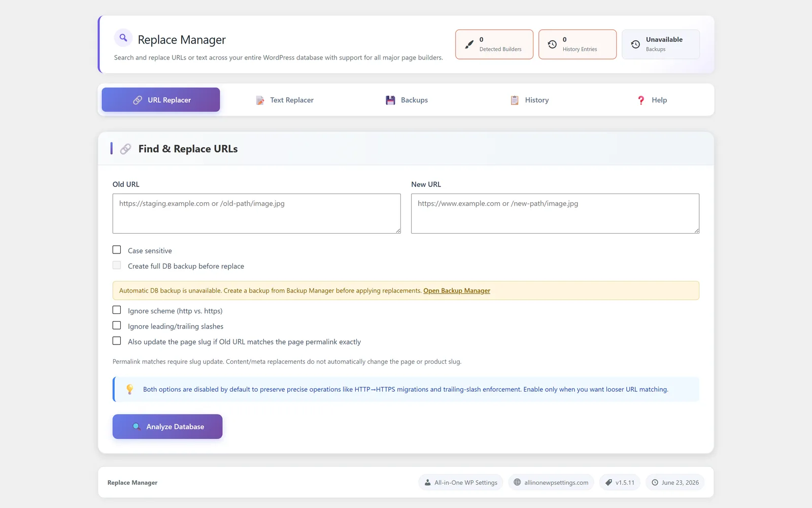Click the lightbulb tip icon
The height and width of the screenshot is (508, 812).
(x=129, y=389)
